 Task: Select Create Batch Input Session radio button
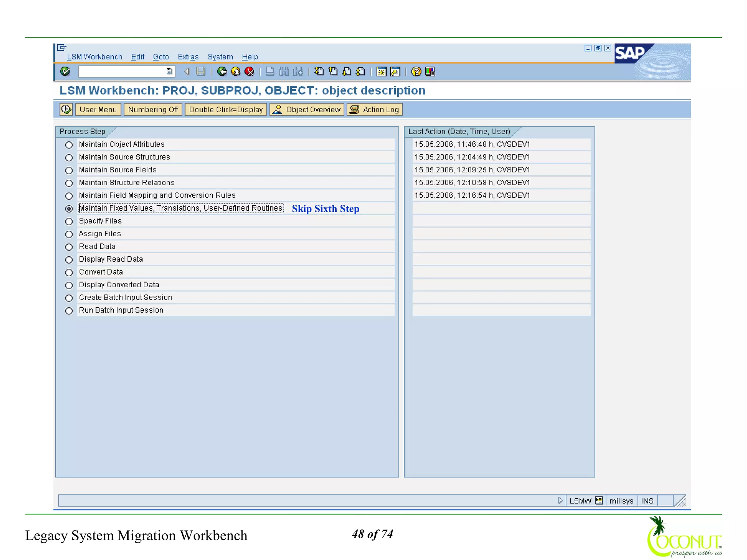coord(69,298)
